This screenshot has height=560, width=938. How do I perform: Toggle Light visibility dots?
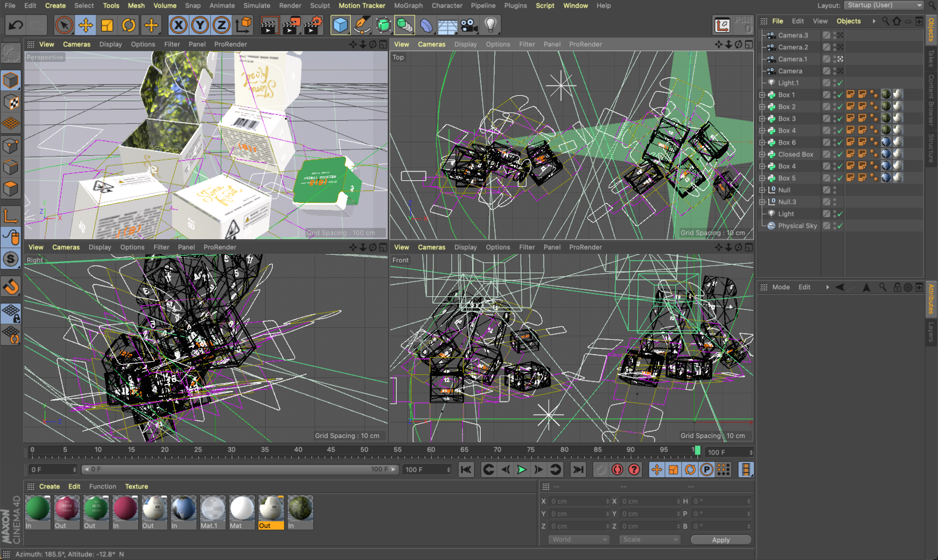tap(835, 214)
